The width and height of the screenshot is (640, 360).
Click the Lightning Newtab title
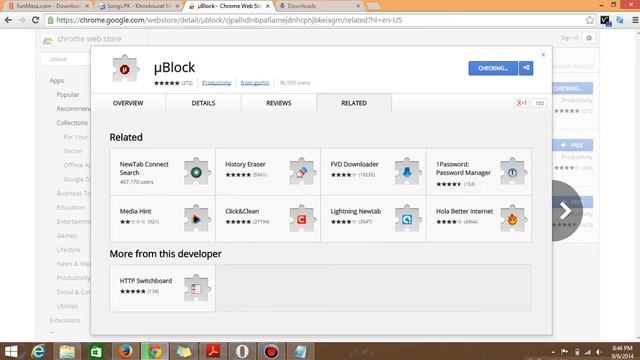[x=356, y=211]
